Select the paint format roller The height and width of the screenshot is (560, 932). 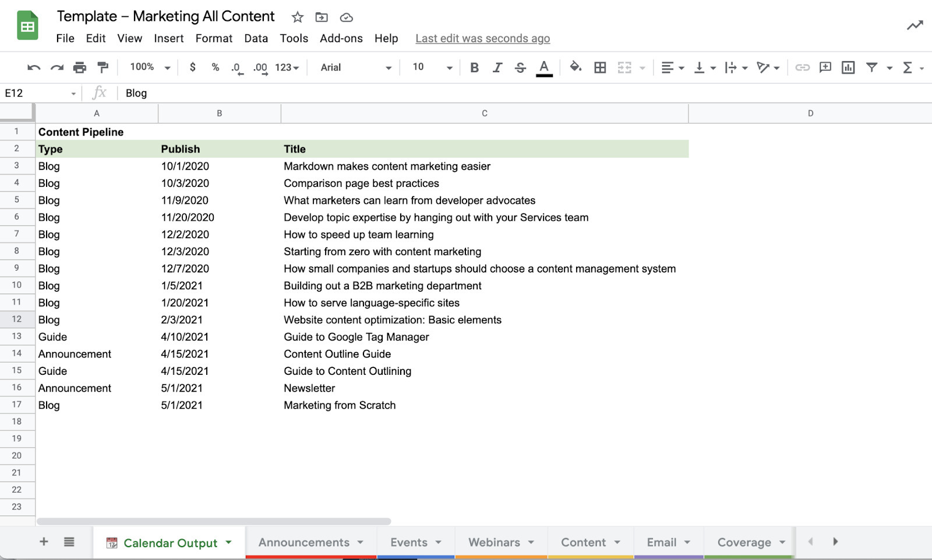103,68
